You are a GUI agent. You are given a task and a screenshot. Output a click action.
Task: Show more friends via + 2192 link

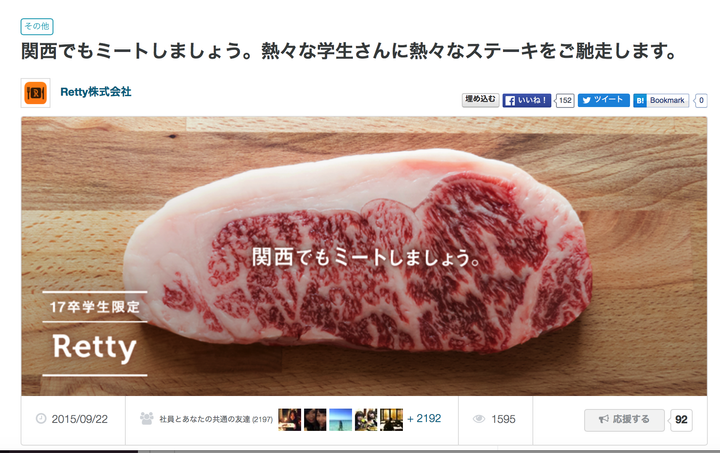(x=424, y=419)
